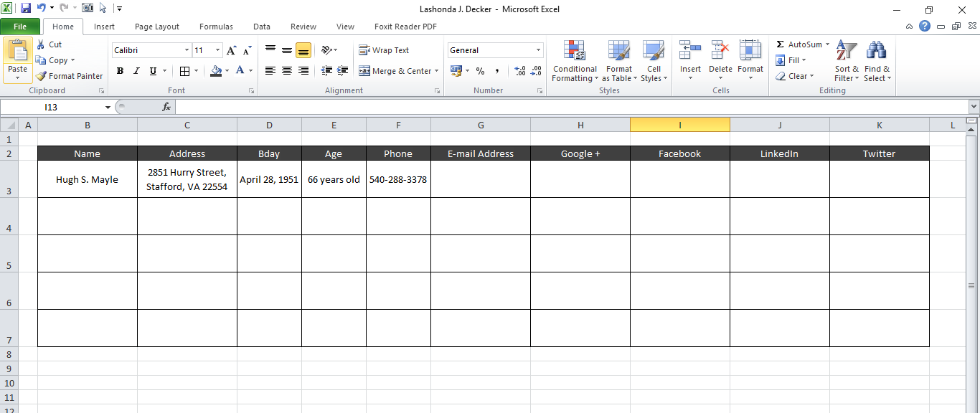Click the Insert cells icon

pyautogui.click(x=690, y=50)
